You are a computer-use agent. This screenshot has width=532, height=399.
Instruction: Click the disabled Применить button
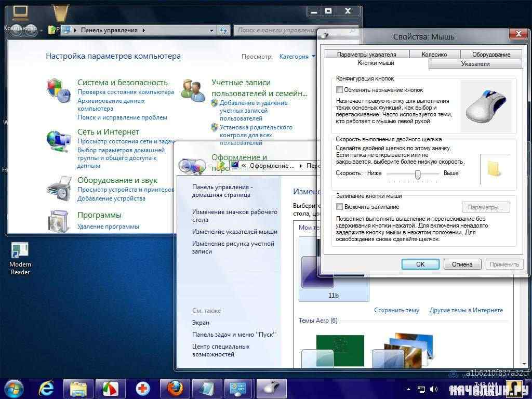coord(504,264)
